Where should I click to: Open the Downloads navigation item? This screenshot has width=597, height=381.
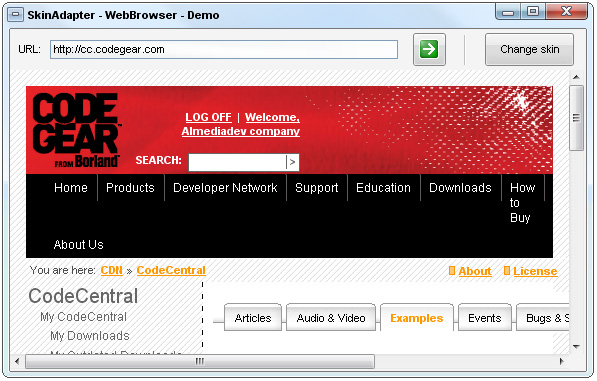coord(460,188)
